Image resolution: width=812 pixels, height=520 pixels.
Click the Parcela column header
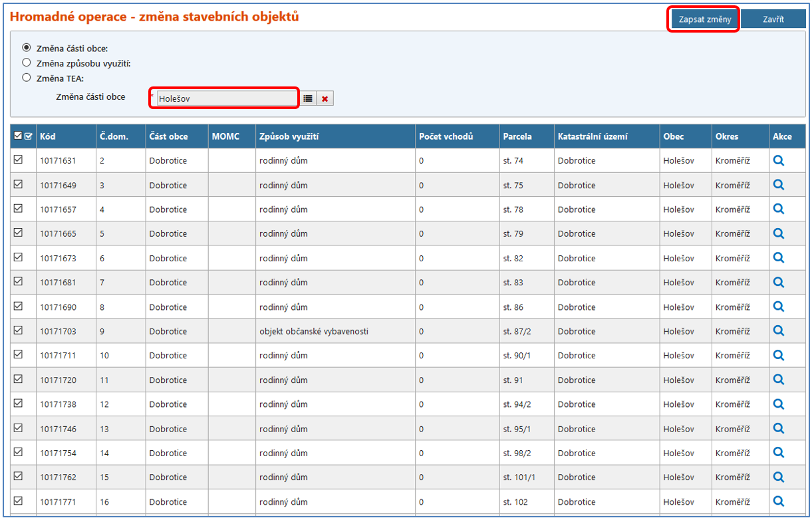517,136
